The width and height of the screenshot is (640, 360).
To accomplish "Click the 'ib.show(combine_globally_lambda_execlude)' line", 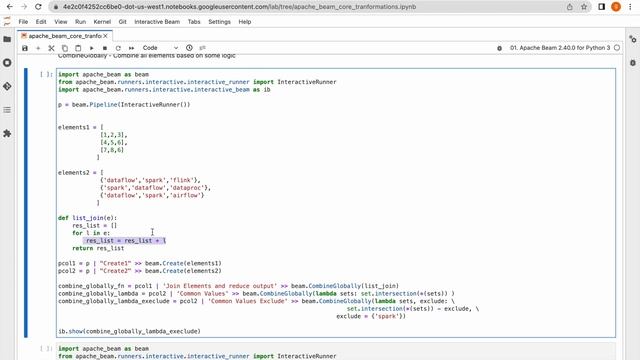I will (129, 331).
